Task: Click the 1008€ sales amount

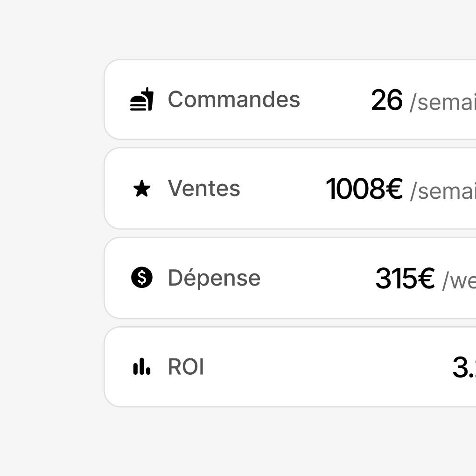Action: 364,189
